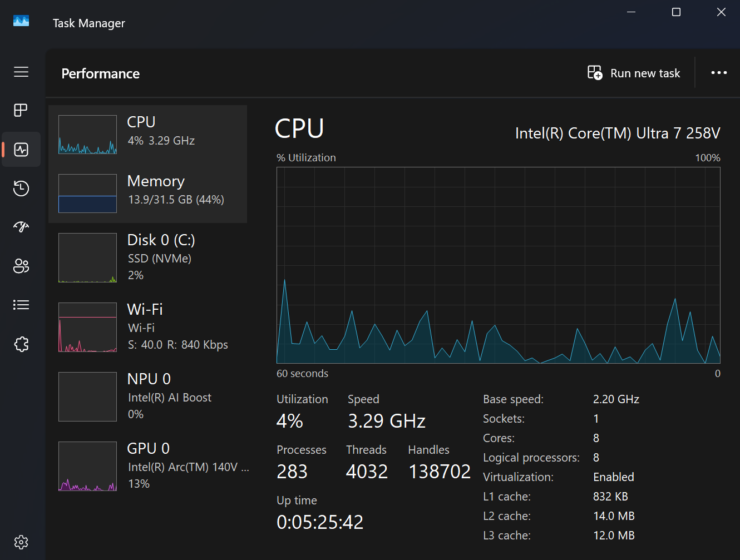Open Task Manager settings gear
The image size is (740, 560).
21,542
